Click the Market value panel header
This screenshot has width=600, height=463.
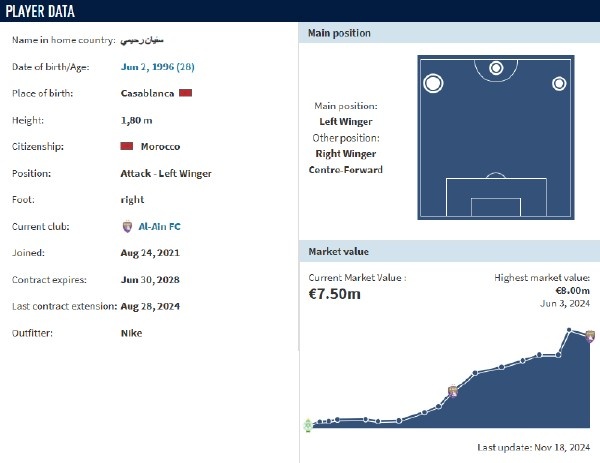(x=336, y=252)
